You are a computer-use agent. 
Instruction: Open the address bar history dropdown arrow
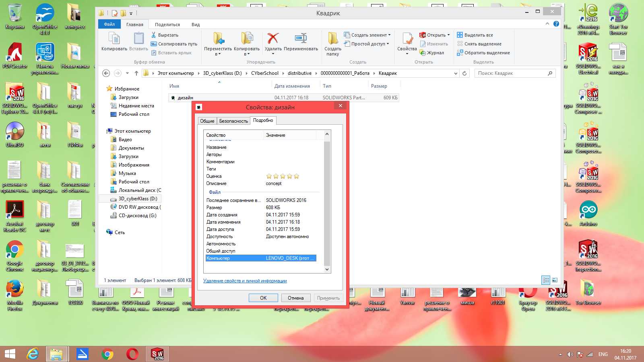click(x=456, y=73)
